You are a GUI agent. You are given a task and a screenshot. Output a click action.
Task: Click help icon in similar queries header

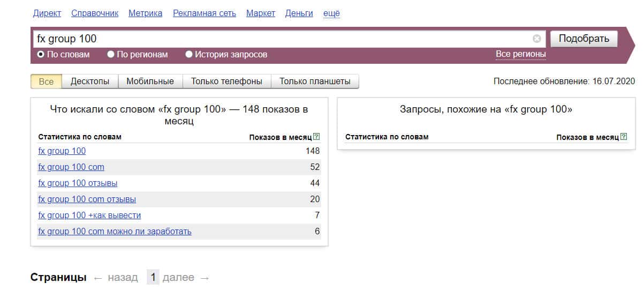click(623, 137)
